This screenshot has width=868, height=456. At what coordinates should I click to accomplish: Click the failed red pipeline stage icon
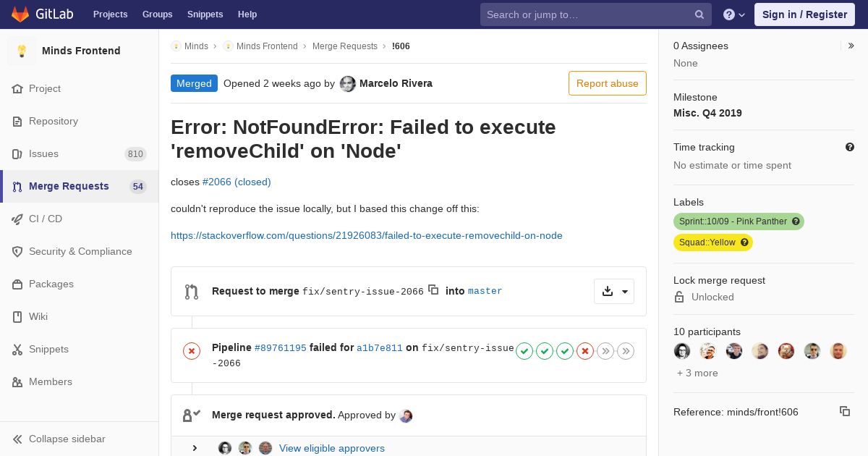point(585,351)
